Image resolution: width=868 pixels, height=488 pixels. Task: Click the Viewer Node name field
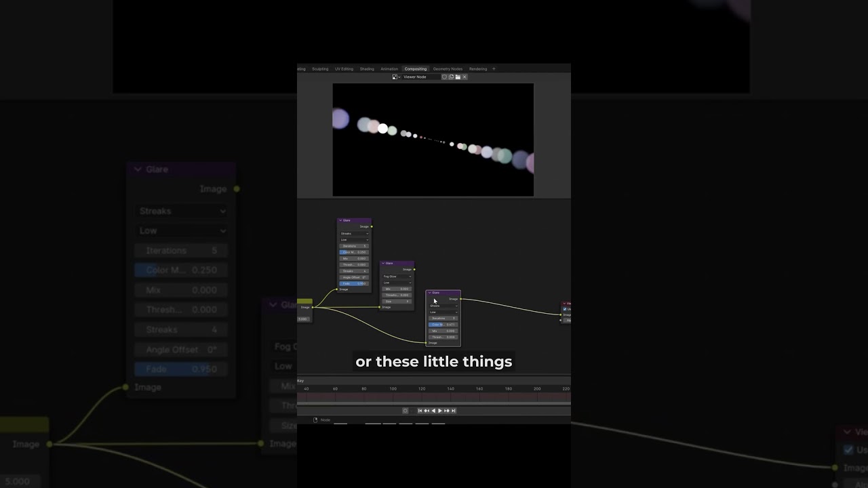421,77
